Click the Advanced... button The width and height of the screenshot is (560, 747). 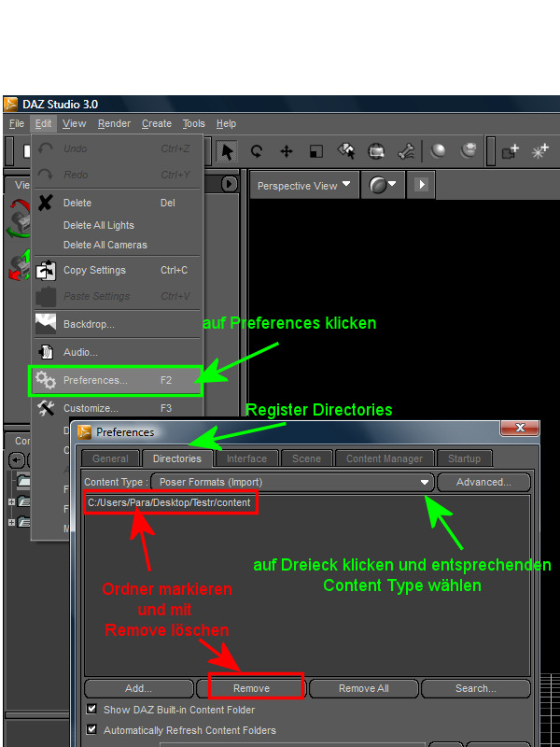pyautogui.click(x=483, y=482)
